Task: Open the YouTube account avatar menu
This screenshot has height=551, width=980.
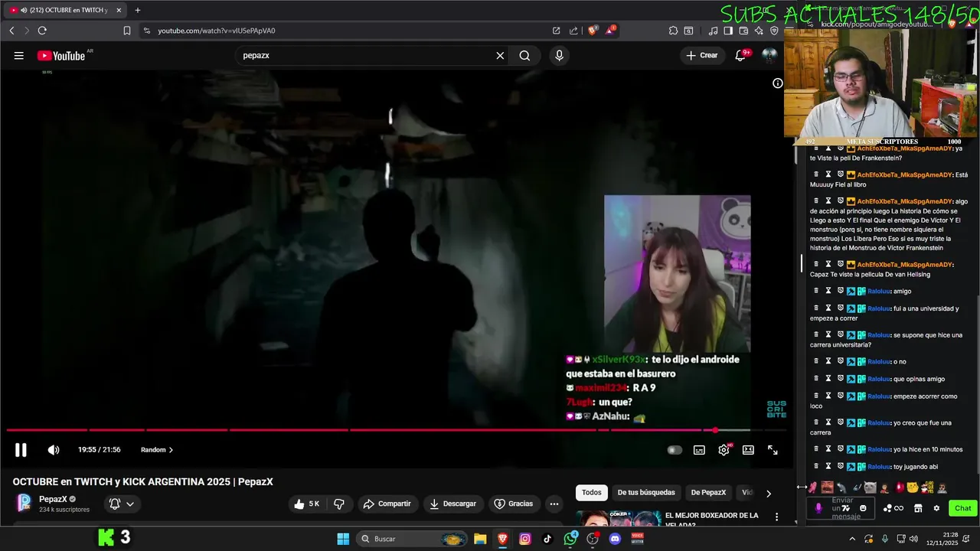Action: [769, 55]
